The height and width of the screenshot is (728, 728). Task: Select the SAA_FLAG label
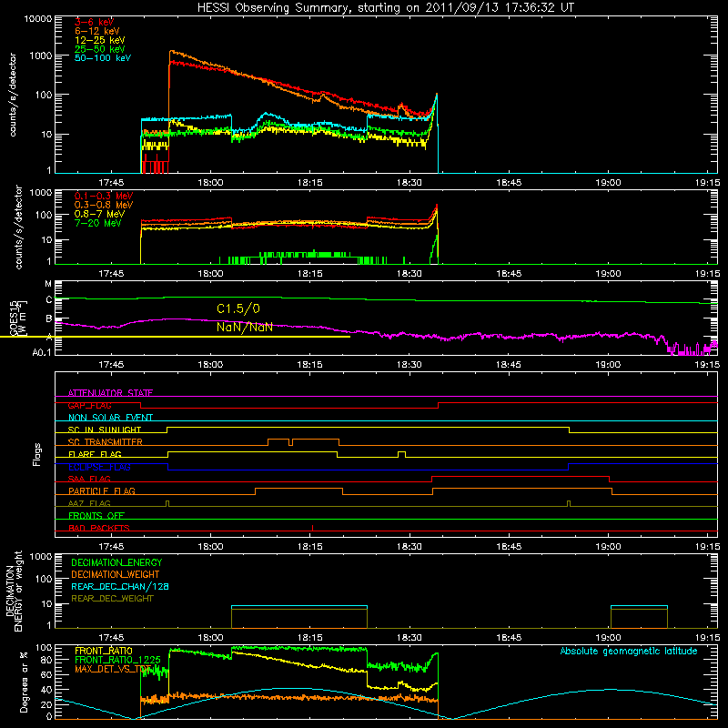pos(89,479)
